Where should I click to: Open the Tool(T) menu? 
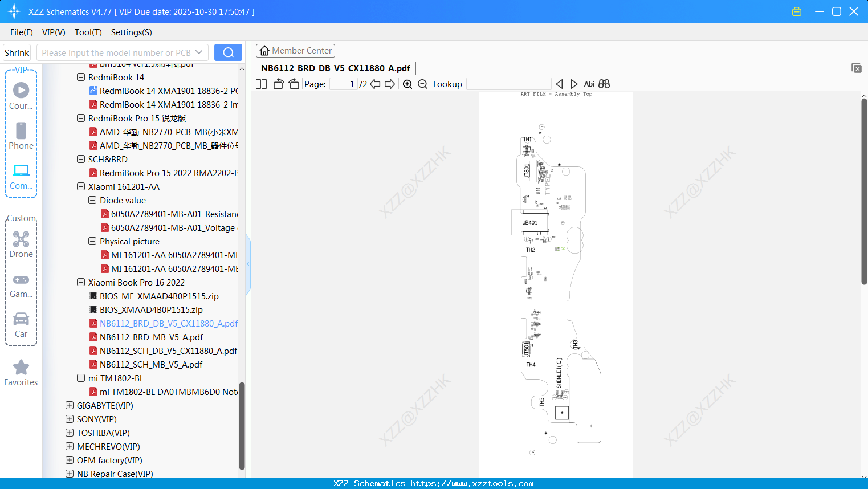88,32
